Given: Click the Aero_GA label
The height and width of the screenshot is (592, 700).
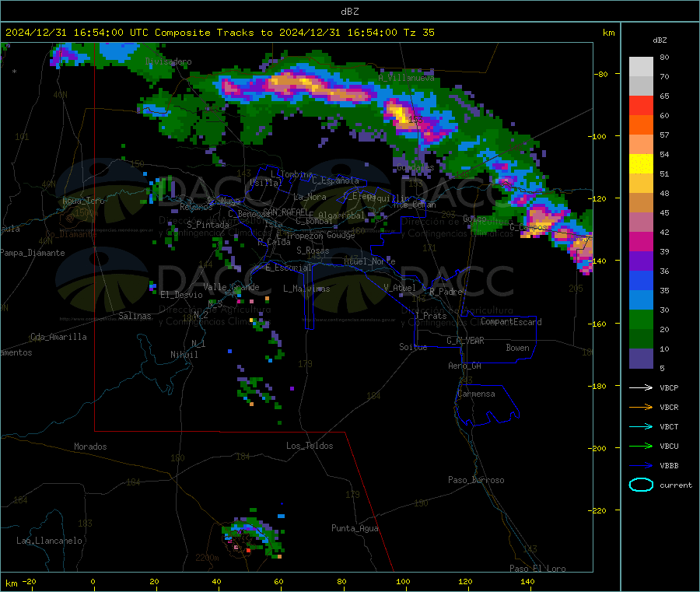Looking at the screenshot, I should [x=464, y=366].
